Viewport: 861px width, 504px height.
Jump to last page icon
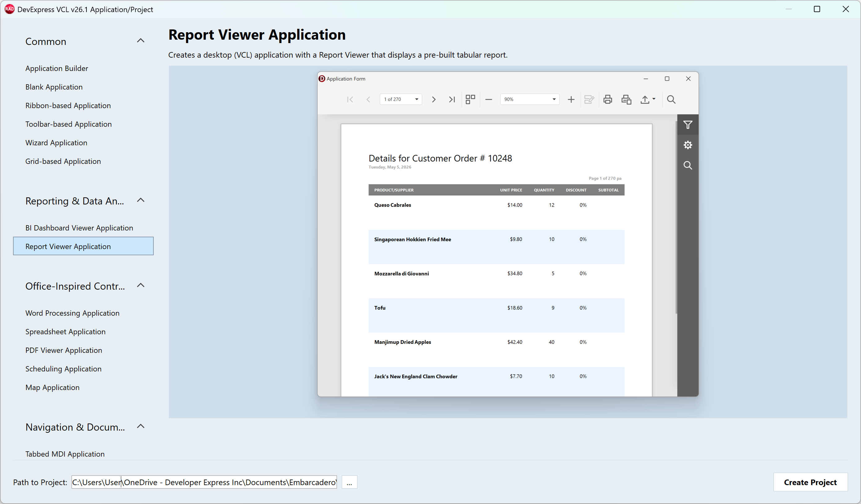tap(452, 99)
